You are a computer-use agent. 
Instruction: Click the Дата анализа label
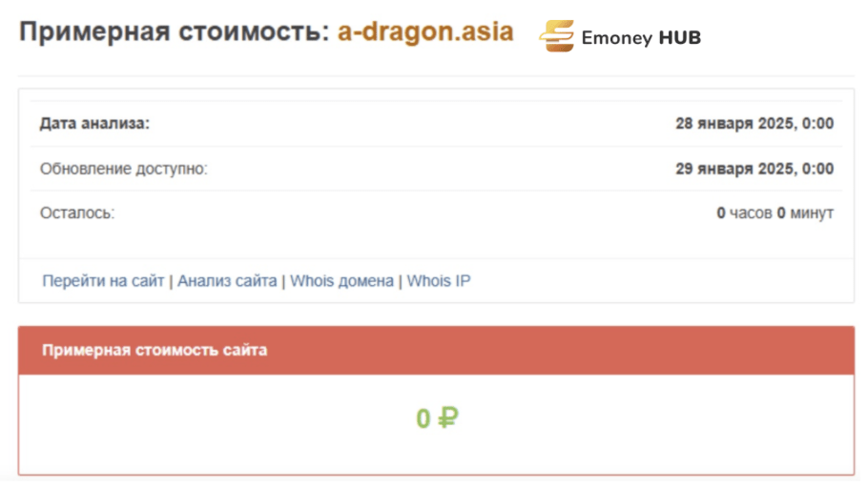94,123
